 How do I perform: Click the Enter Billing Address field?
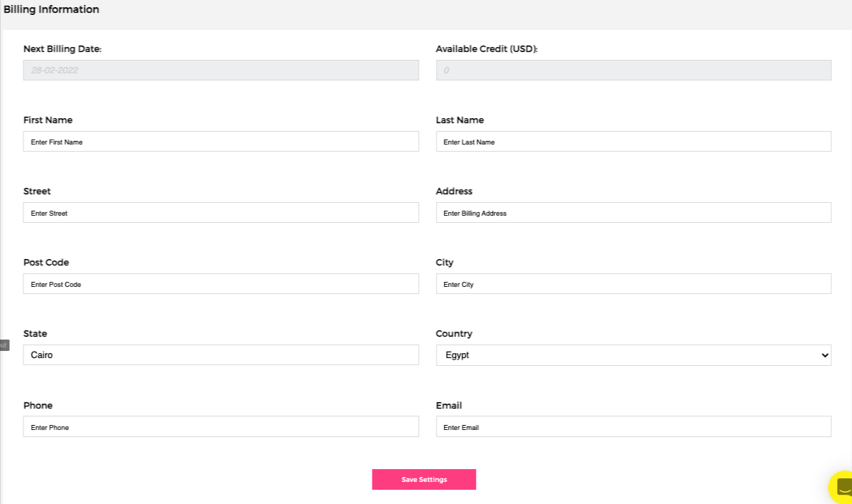633,213
